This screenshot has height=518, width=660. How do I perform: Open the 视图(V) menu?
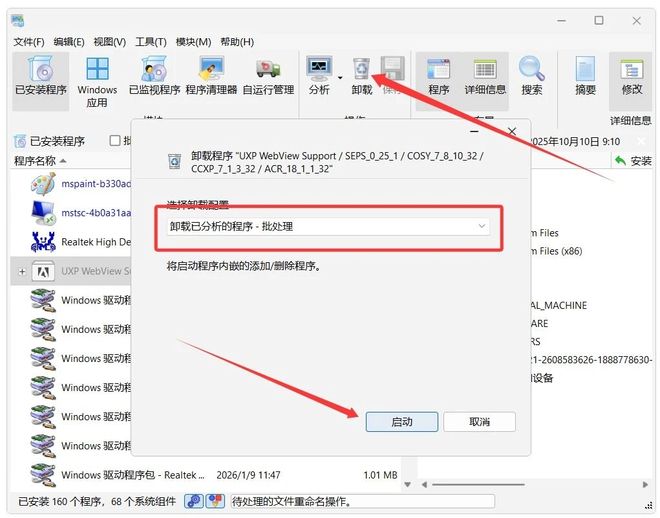[109, 42]
